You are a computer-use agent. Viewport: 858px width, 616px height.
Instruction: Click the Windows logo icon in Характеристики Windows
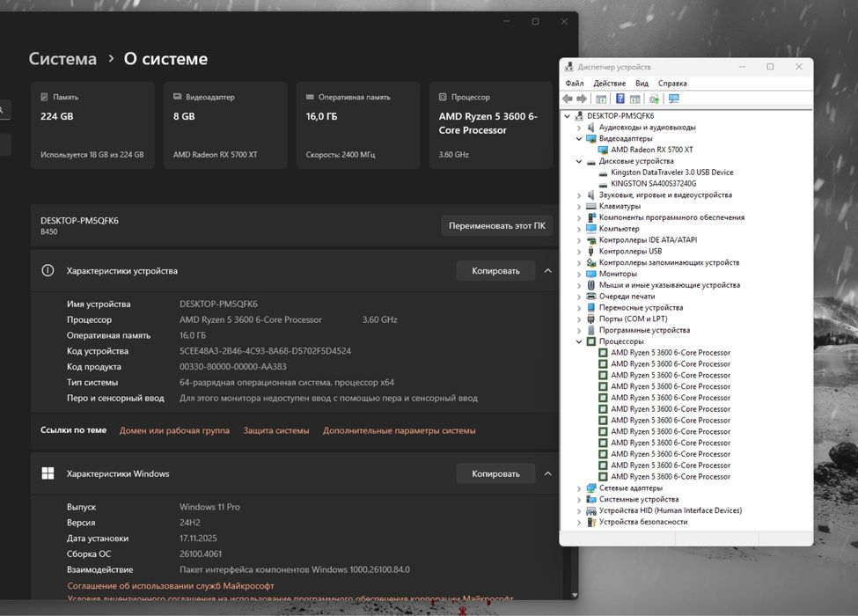pos(48,473)
